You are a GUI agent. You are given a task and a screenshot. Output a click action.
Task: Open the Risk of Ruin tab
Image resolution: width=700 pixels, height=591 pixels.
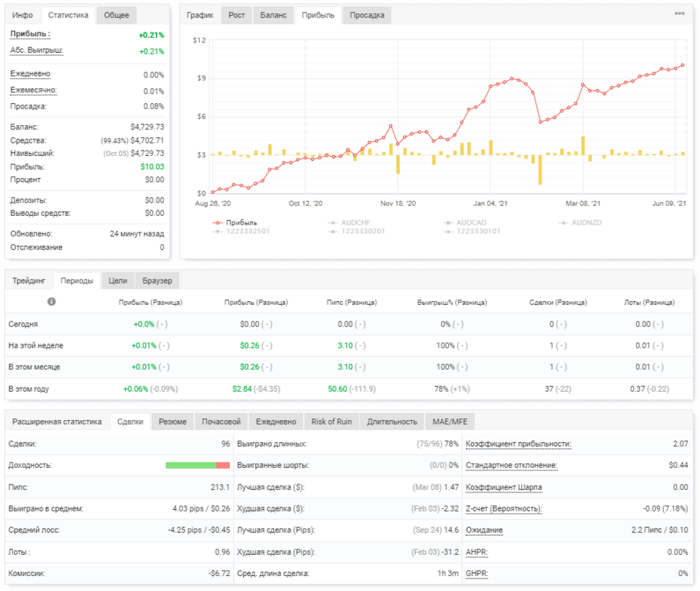click(x=331, y=422)
